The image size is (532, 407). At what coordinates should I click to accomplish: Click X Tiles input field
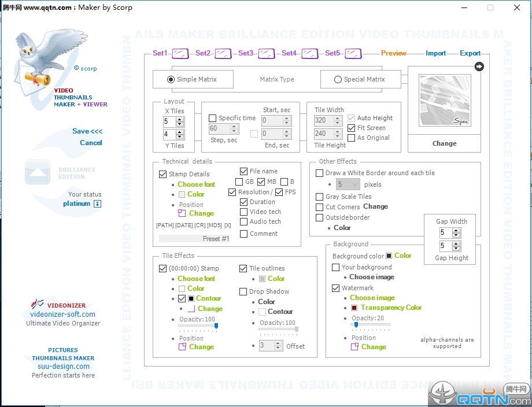169,121
